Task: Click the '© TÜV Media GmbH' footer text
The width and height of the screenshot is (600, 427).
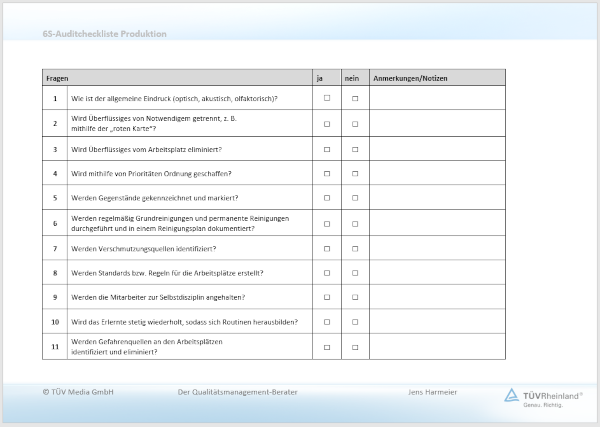Action: point(79,392)
